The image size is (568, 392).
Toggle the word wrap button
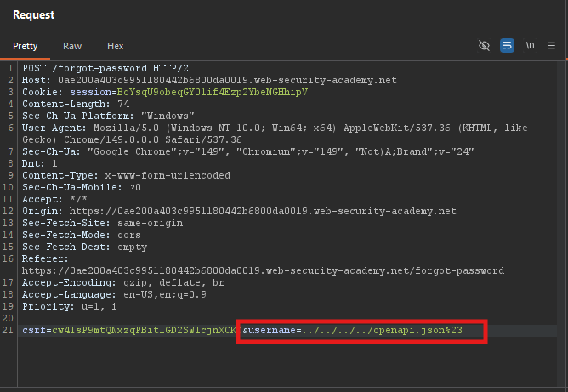pyautogui.click(x=507, y=46)
